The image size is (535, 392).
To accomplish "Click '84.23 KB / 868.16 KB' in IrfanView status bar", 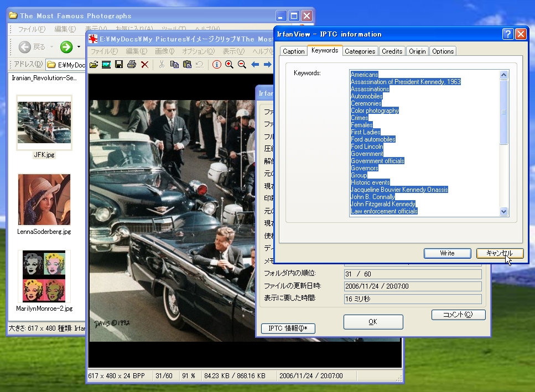I will 235,375.
